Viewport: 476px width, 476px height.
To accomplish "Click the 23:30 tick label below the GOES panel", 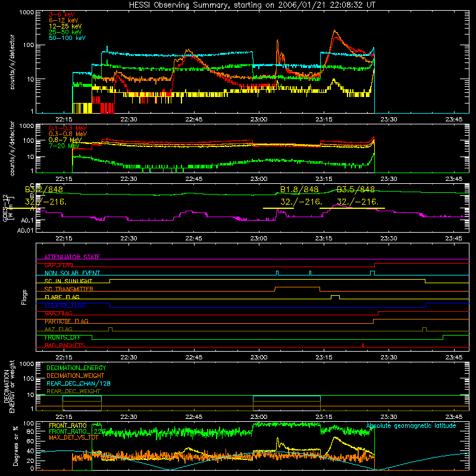I will click(x=389, y=239).
